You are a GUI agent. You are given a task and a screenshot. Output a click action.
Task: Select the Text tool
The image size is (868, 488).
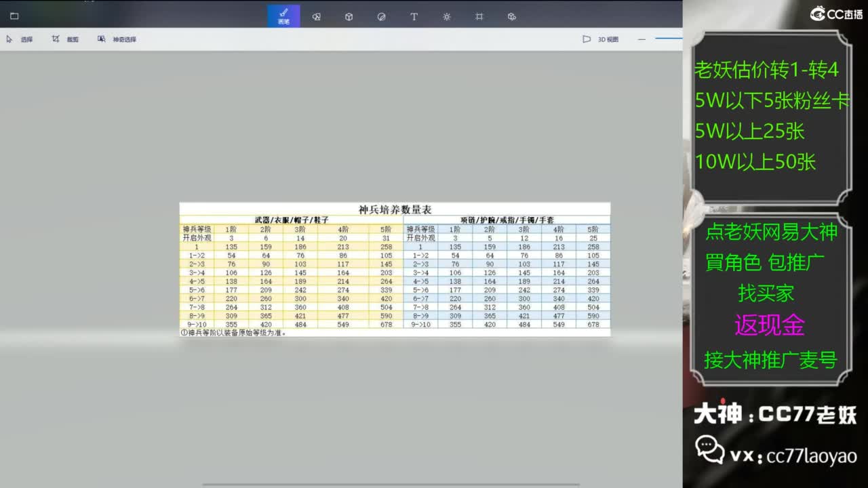point(414,16)
